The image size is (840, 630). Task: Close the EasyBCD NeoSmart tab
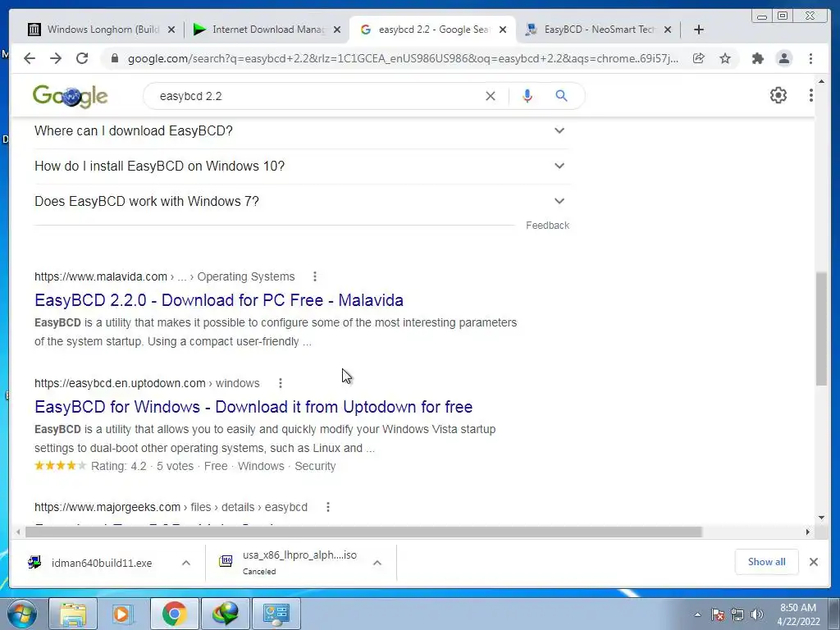(x=668, y=30)
